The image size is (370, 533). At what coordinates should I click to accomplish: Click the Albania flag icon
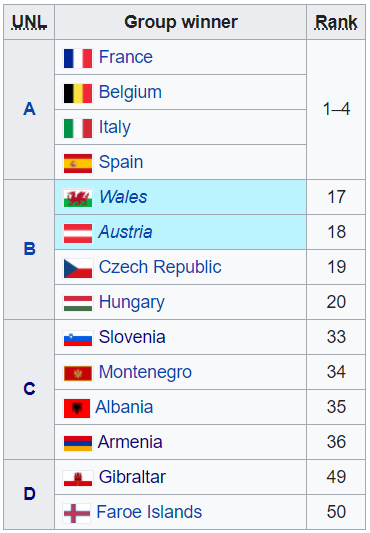tap(77, 409)
